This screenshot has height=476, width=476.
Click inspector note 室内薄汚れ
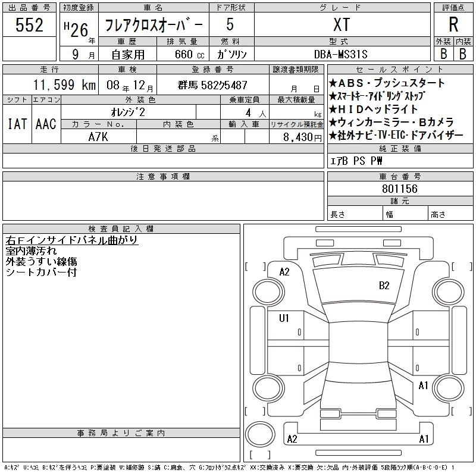(31, 250)
